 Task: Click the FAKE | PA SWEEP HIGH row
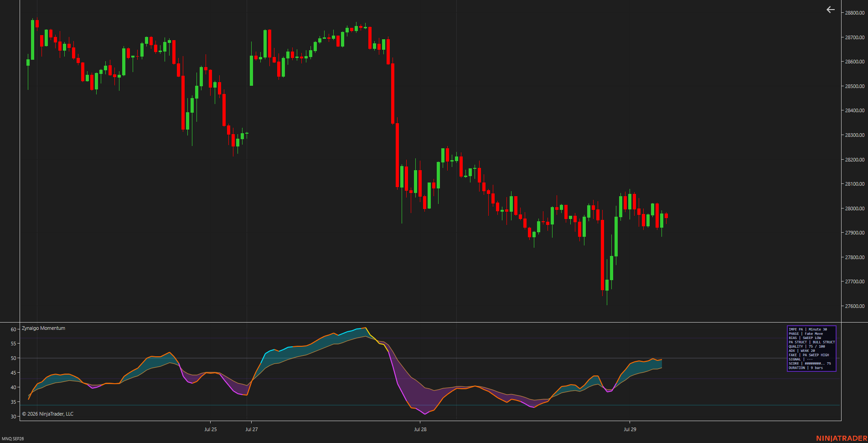809,355
